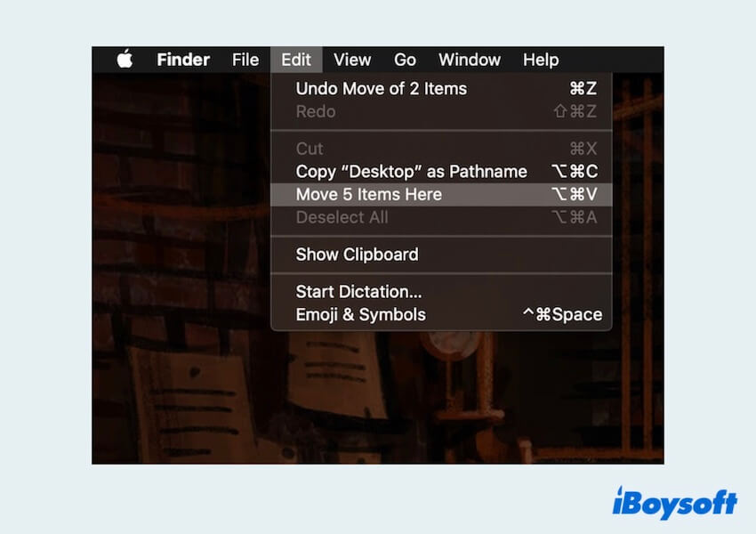This screenshot has width=756, height=534.
Task: Click the iBoysoft logo
Action: point(674,503)
